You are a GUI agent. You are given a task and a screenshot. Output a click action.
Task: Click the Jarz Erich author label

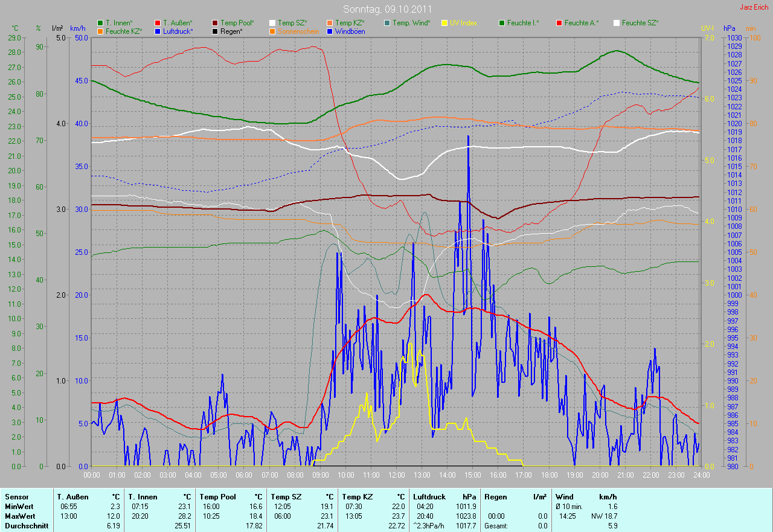pyautogui.click(x=754, y=7)
